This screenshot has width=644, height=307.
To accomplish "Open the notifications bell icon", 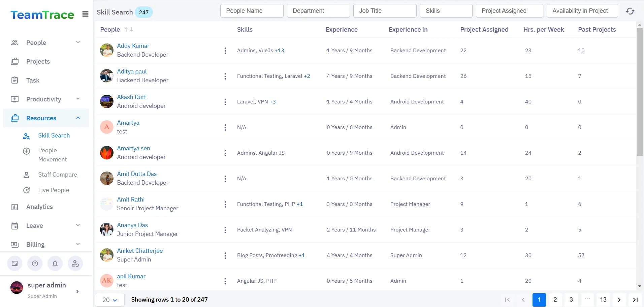I will pos(55,264).
